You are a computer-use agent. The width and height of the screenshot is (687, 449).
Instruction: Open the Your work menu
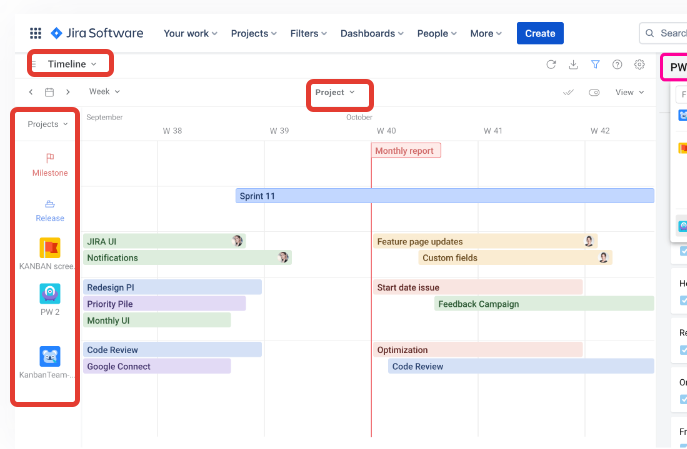190,34
